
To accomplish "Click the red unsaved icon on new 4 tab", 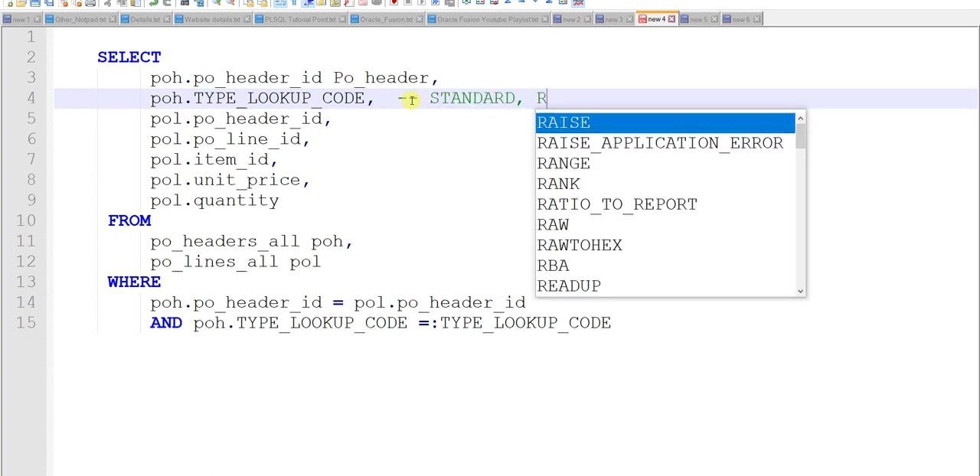I will [x=642, y=19].
